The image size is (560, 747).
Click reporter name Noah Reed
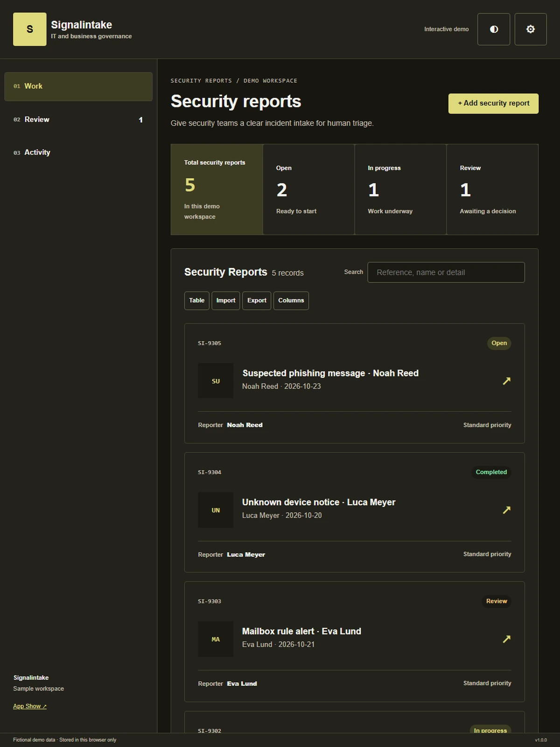pyautogui.click(x=245, y=425)
